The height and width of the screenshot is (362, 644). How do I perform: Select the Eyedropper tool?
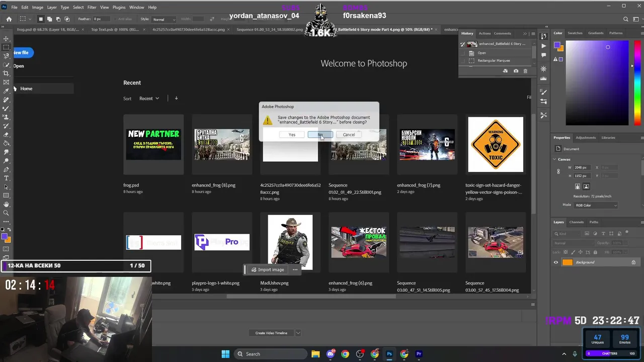[6, 91]
